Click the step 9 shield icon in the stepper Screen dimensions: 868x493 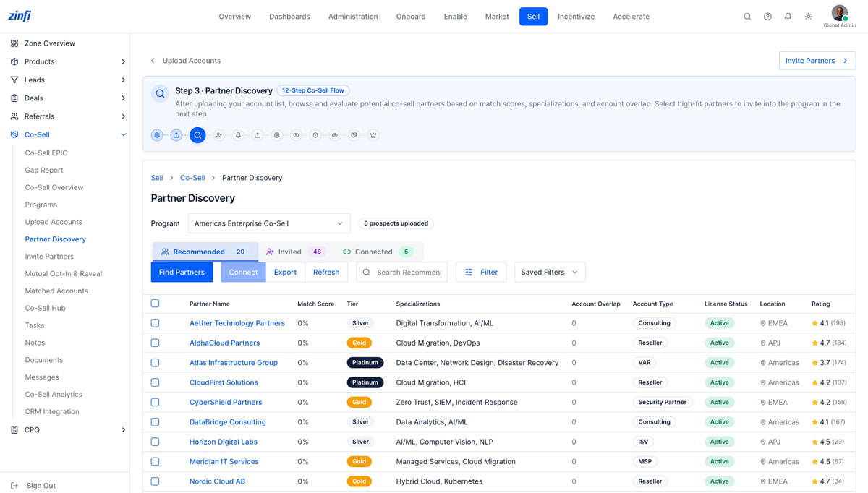click(315, 135)
